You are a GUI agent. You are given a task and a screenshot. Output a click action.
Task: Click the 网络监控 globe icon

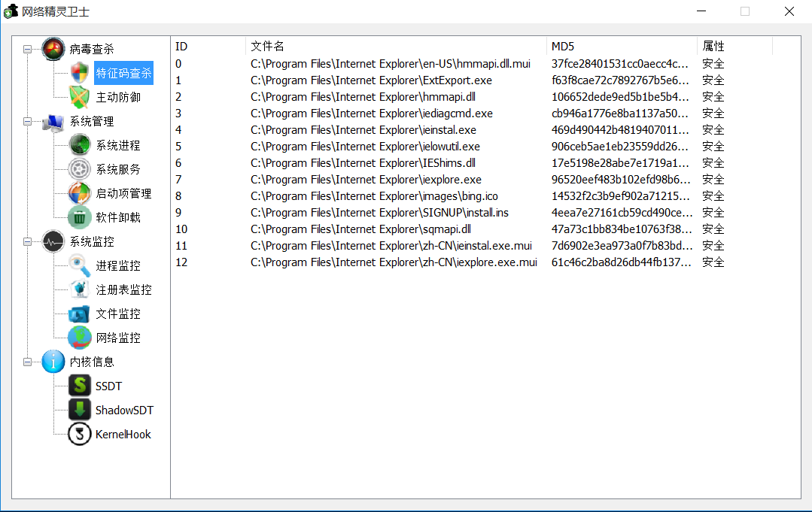click(79, 338)
